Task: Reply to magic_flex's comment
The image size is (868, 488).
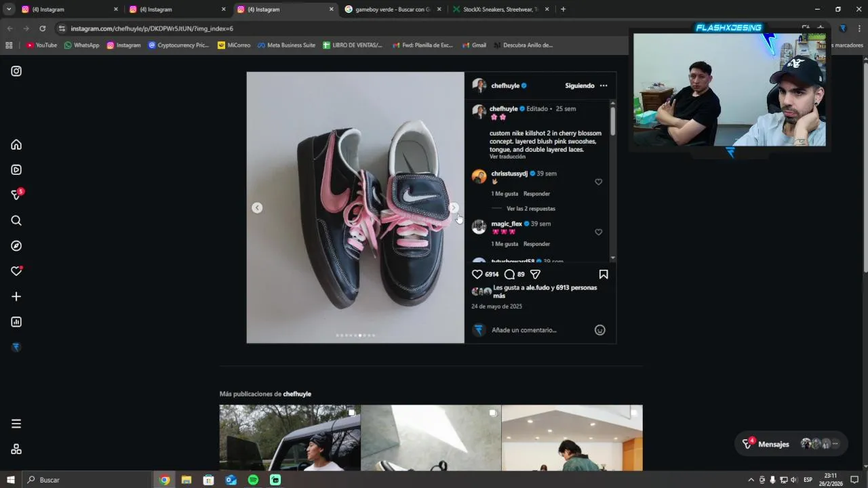Action: pos(536,244)
